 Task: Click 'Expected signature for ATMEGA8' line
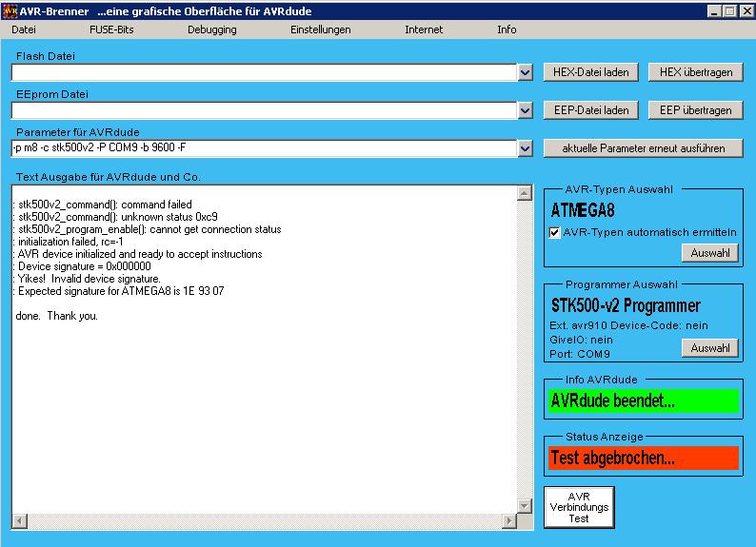pyautogui.click(x=121, y=291)
